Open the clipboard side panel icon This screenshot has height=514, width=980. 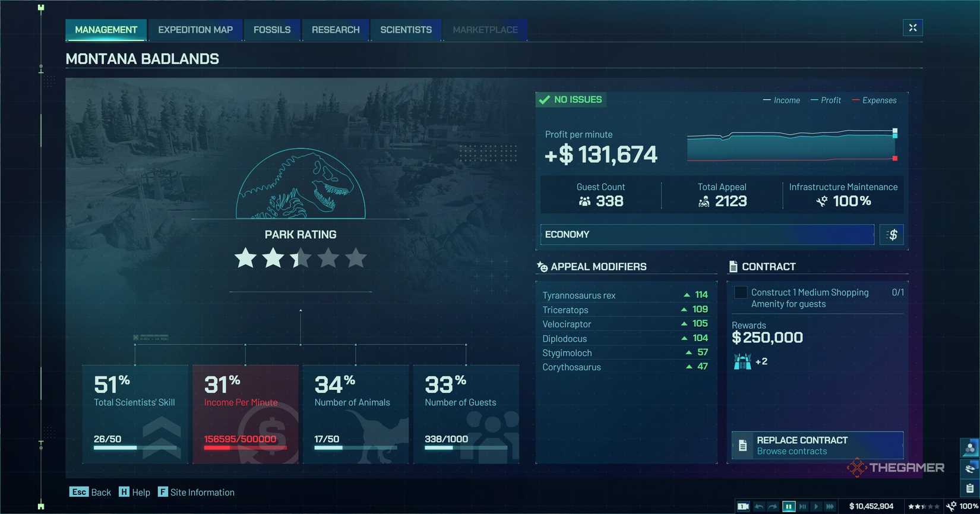point(970,488)
